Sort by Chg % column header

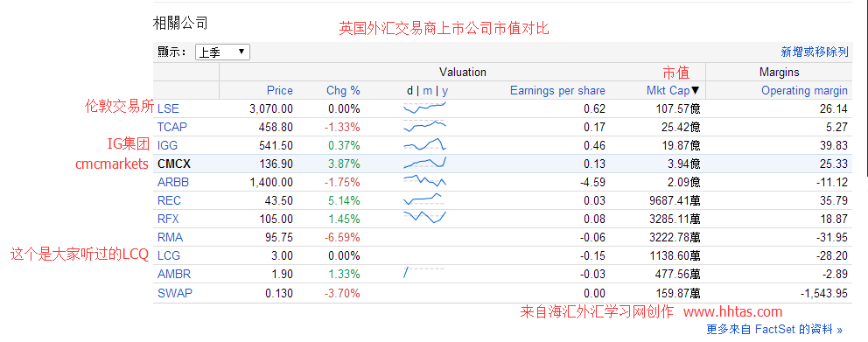(343, 91)
